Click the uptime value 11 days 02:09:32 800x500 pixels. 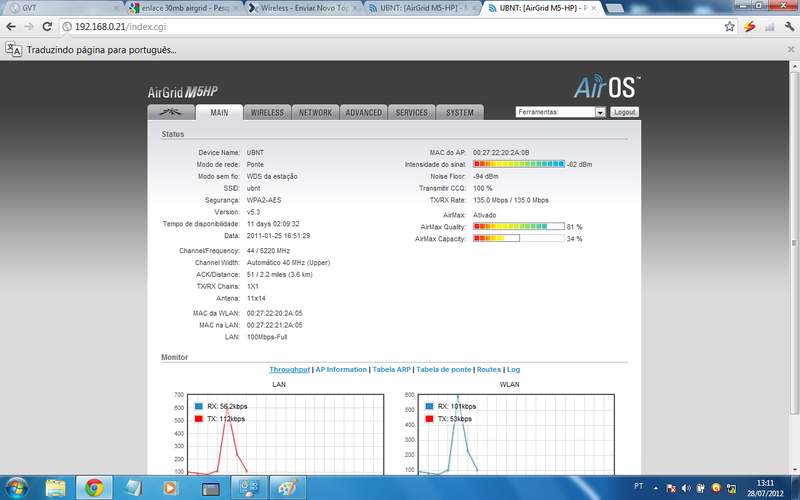point(273,224)
